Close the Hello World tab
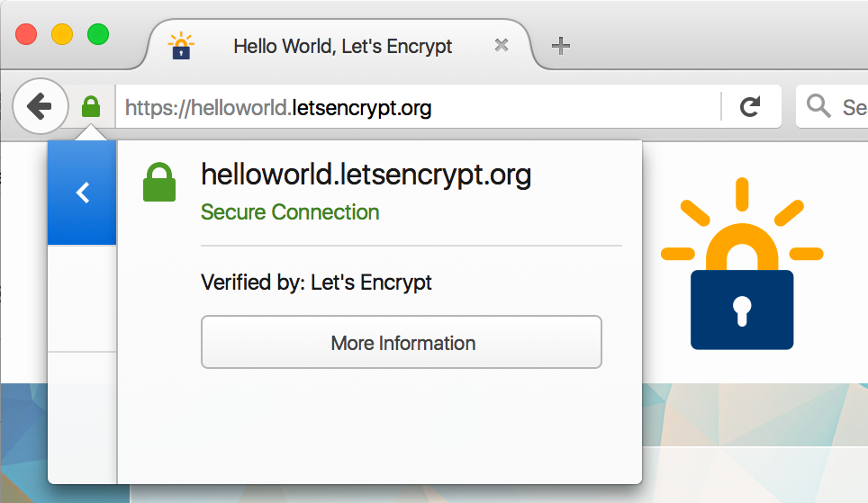This screenshot has width=868, height=503. click(x=502, y=45)
